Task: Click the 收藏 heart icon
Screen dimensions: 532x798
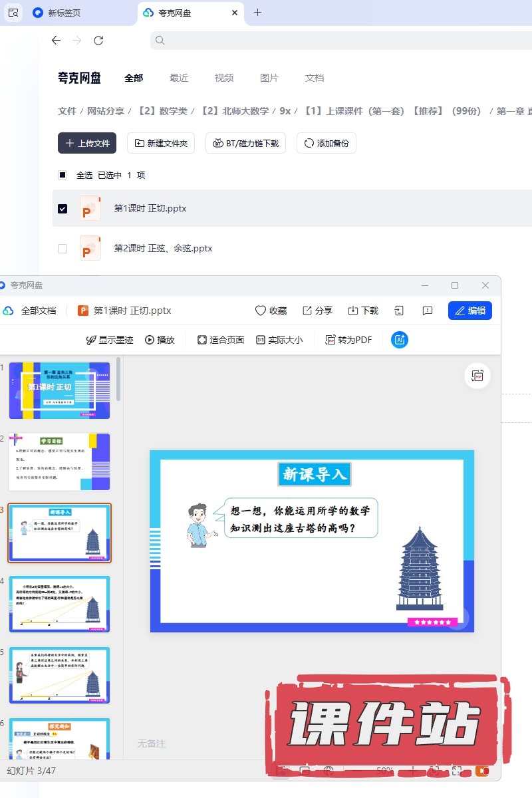Action: click(261, 311)
